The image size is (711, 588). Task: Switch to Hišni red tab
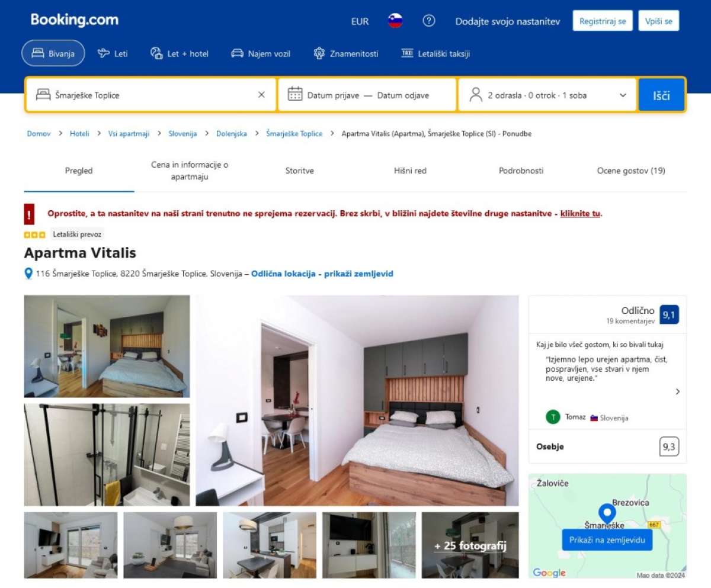pos(410,171)
